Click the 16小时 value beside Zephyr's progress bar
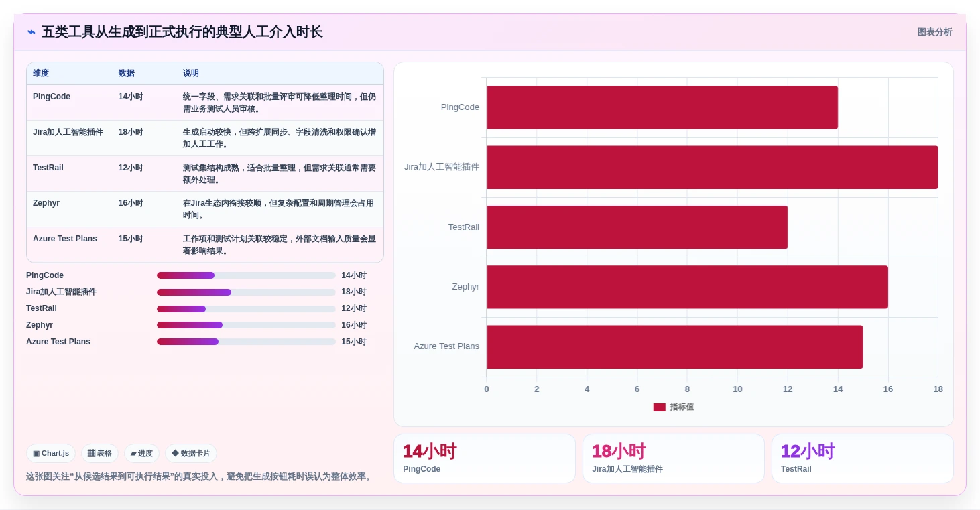980x510 pixels. pyautogui.click(x=354, y=325)
